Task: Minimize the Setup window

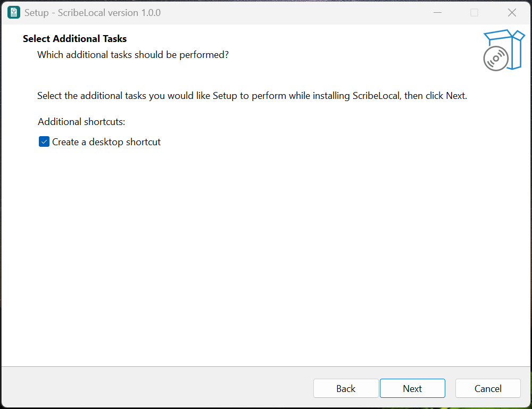Action: click(437, 12)
